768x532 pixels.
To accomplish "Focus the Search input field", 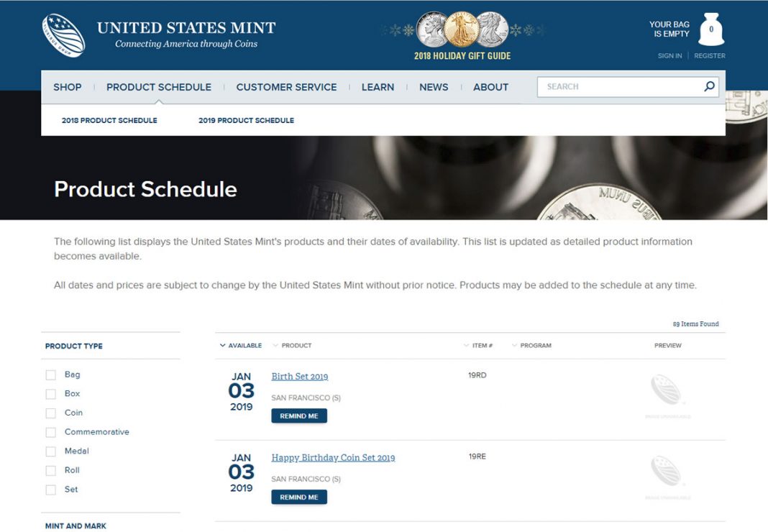I will [618, 87].
